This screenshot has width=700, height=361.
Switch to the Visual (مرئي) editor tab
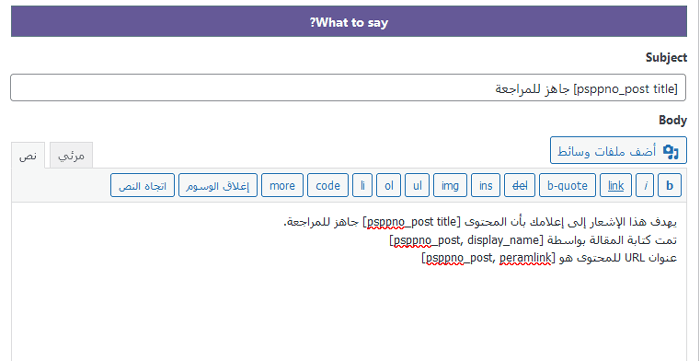pyautogui.click(x=71, y=156)
